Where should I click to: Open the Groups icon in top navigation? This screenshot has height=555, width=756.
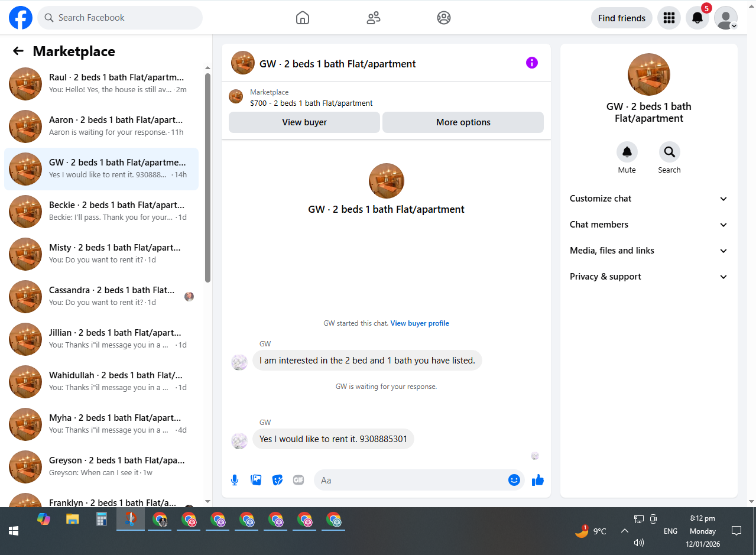pyautogui.click(x=444, y=18)
